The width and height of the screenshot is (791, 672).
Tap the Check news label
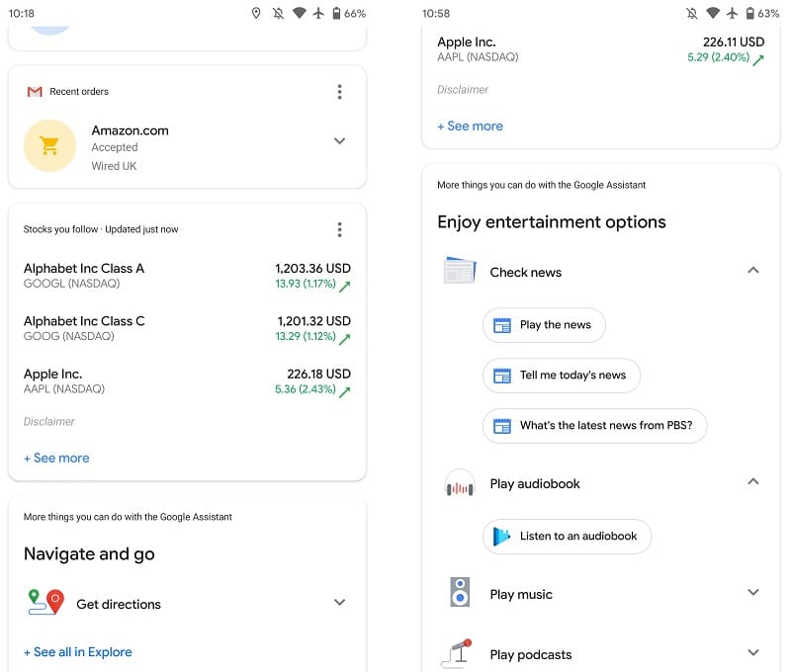click(526, 272)
